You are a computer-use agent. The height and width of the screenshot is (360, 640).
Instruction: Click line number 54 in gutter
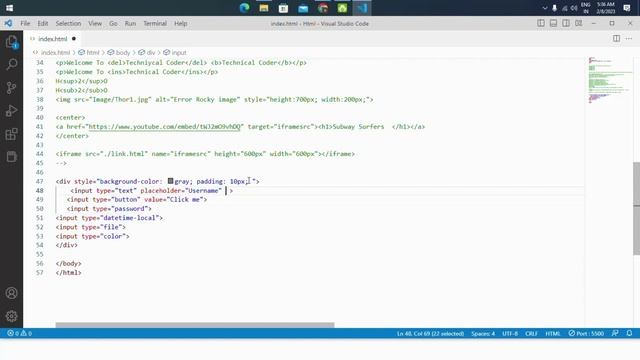coord(40,245)
